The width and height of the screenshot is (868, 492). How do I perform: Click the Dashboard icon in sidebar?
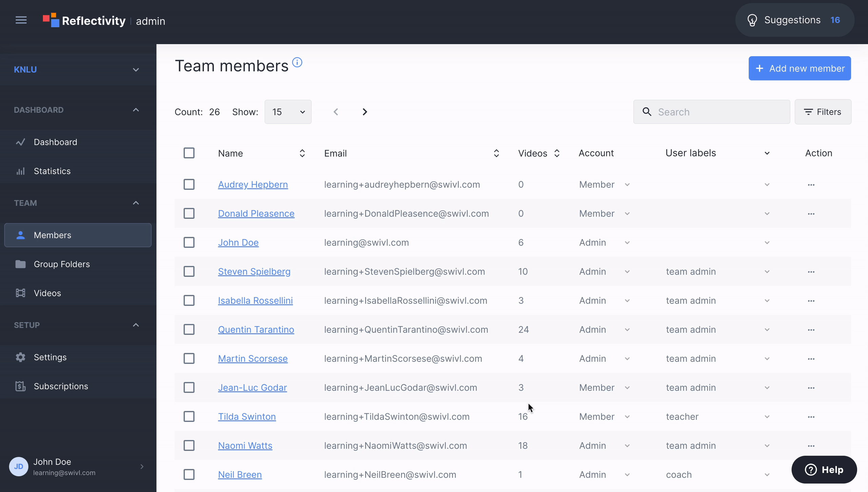[20, 142]
